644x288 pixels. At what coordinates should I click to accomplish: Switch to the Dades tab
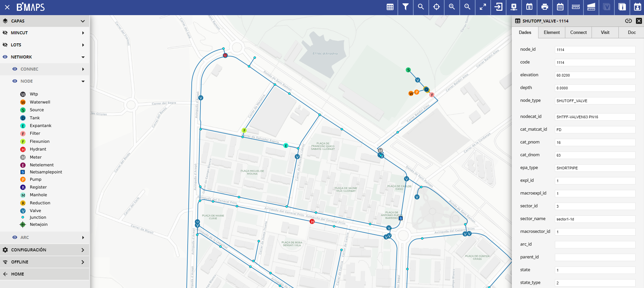point(525,32)
